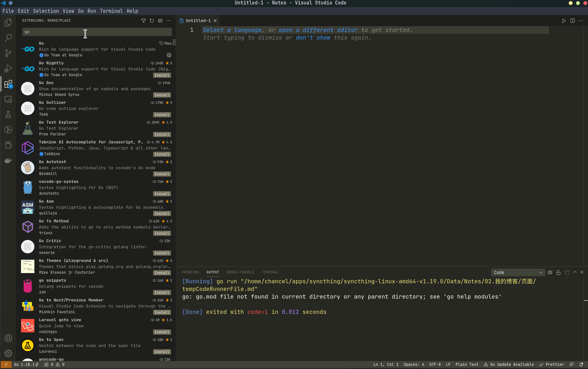
Task: Click the 'Select a language' link
Action: pos(232,30)
